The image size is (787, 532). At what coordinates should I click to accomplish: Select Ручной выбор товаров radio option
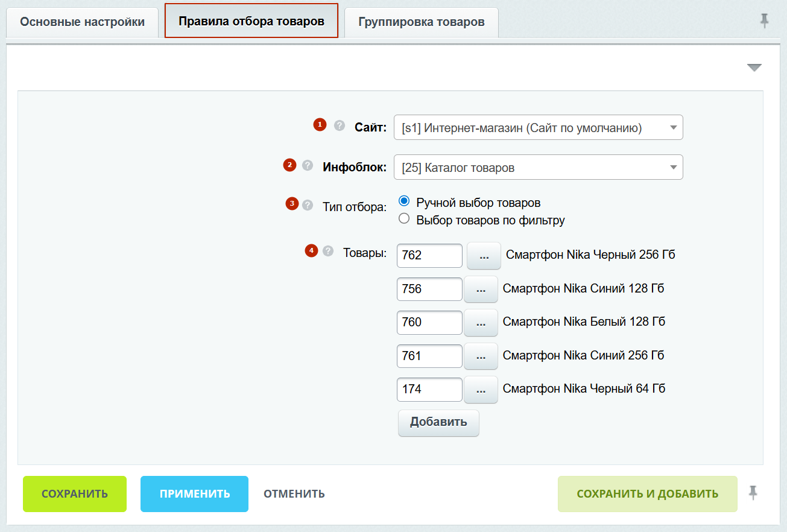pyautogui.click(x=405, y=201)
